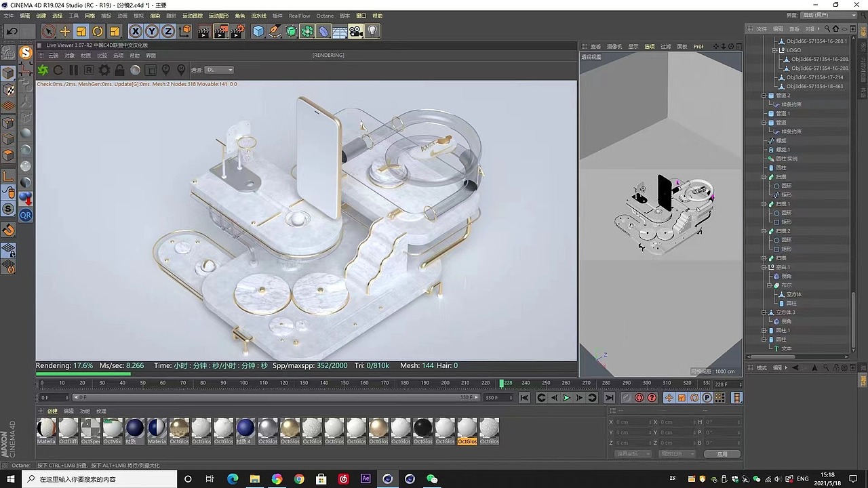The image size is (868, 488).
Task: Open the RealFlow menu
Action: [x=299, y=16]
